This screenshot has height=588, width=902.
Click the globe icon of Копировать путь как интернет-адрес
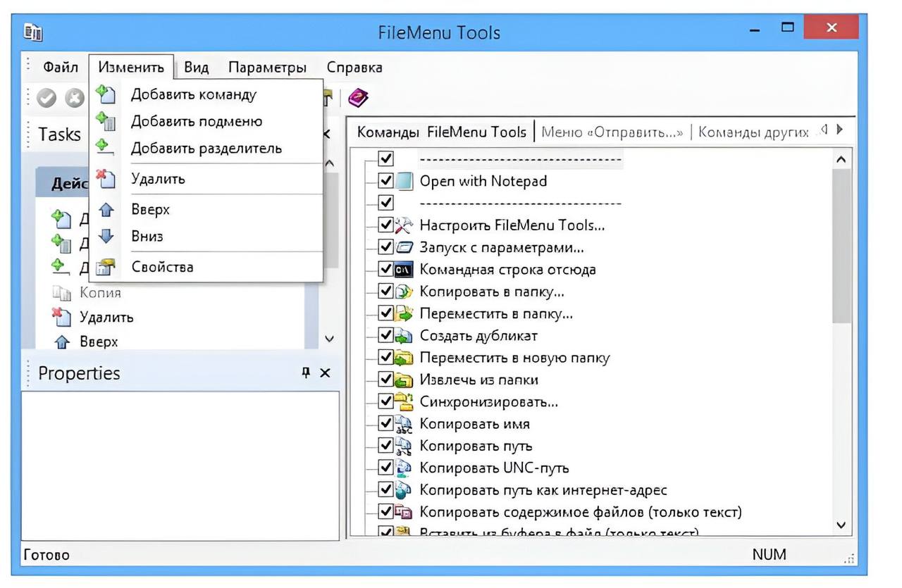tap(404, 489)
